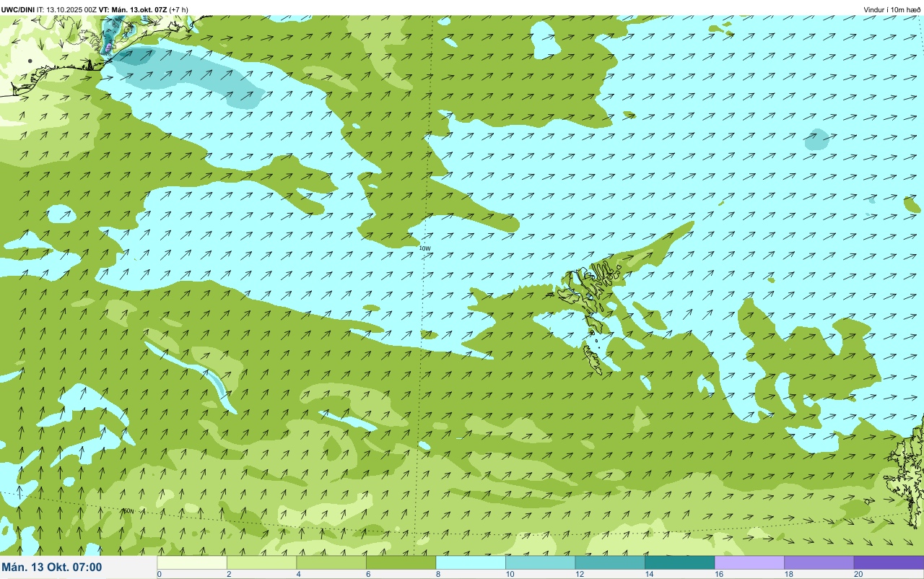Click the 10–12 m/s turquoise legend swatch
The width and height of the screenshot is (924, 579).
click(x=541, y=562)
